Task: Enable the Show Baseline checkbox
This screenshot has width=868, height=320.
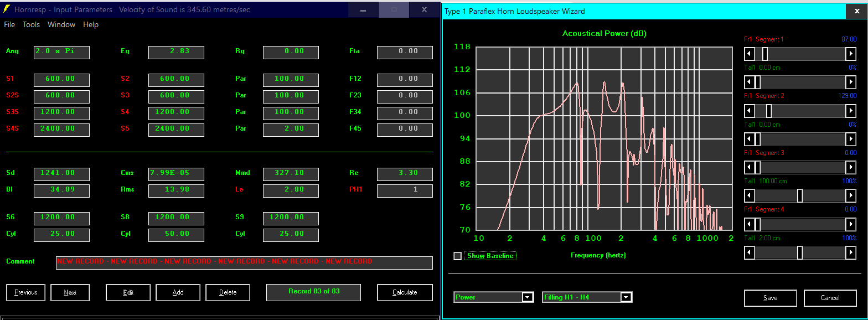Action: tap(457, 256)
